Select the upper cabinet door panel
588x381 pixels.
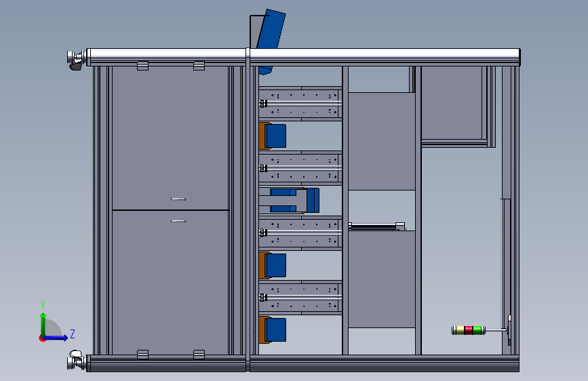(x=170, y=138)
